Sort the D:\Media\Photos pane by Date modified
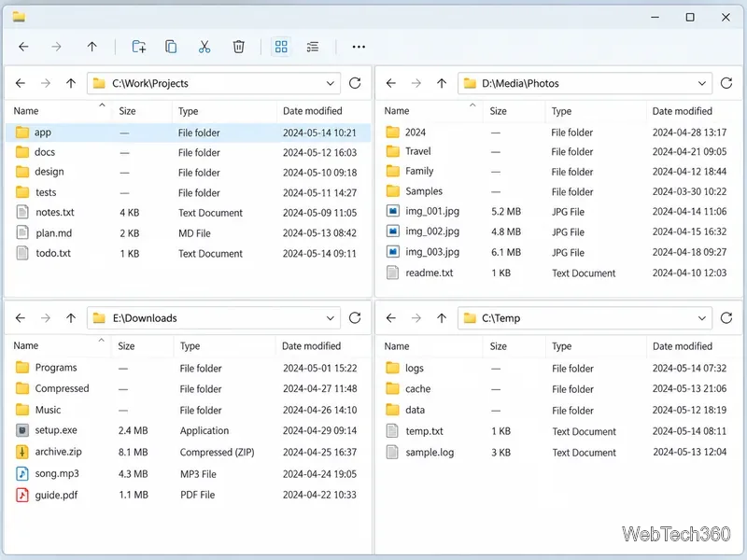The width and height of the screenshot is (747, 560). tap(683, 111)
